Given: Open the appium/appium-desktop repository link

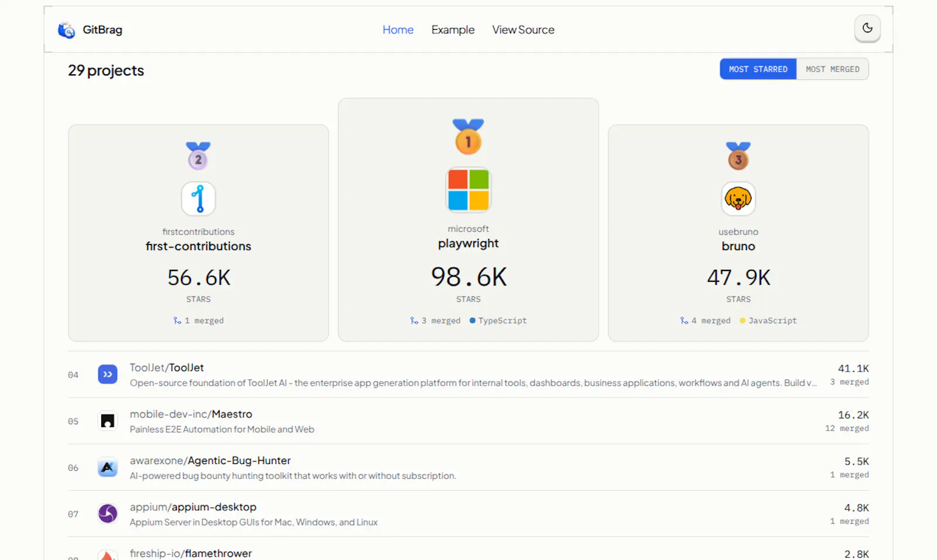Looking at the screenshot, I should [193, 507].
